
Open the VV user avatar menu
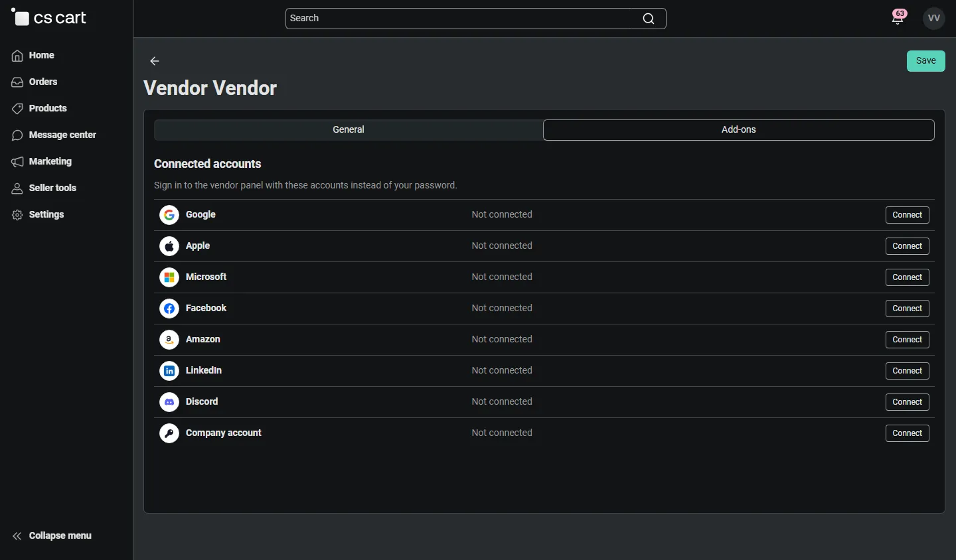934,19
